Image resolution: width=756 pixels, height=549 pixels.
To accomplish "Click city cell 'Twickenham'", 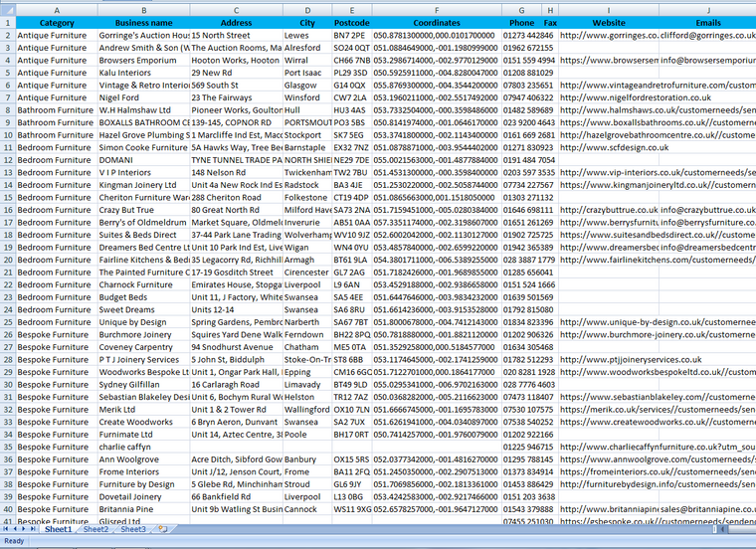I will pyautogui.click(x=307, y=172).
